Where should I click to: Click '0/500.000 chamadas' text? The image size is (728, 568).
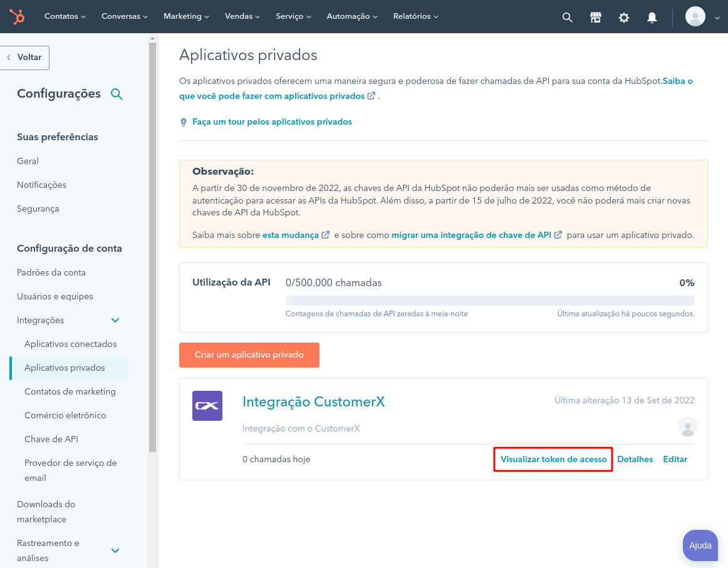(333, 283)
